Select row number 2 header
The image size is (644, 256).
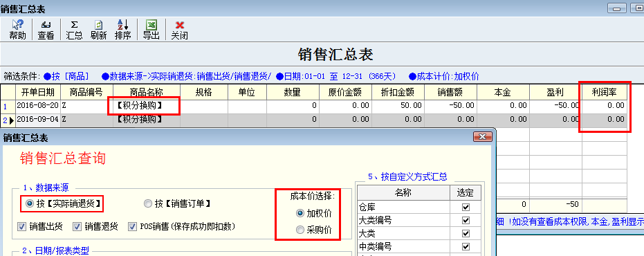8,120
